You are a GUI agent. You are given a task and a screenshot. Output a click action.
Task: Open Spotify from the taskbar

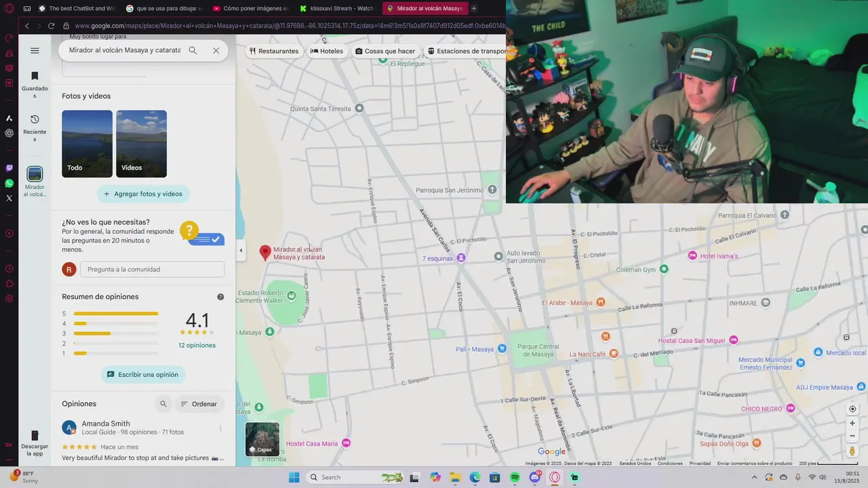click(x=515, y=477)
